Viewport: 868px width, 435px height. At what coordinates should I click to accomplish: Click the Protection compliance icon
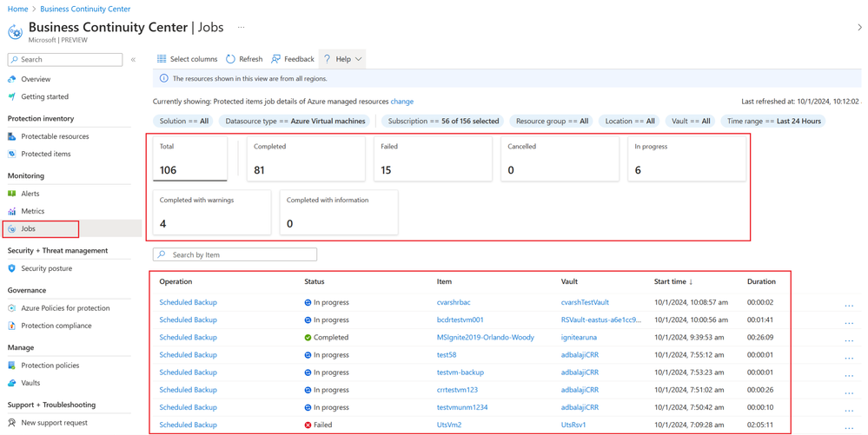(x=12, y=326)
